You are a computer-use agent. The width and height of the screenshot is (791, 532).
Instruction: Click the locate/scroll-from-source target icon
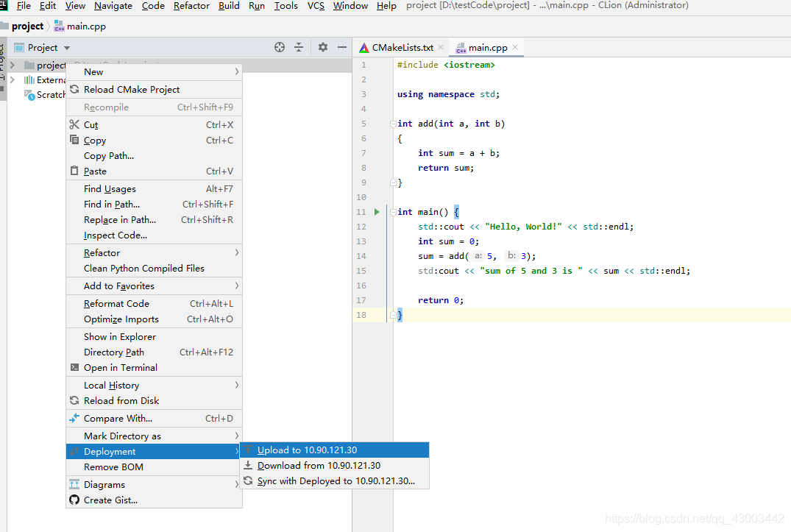[280, 47]
